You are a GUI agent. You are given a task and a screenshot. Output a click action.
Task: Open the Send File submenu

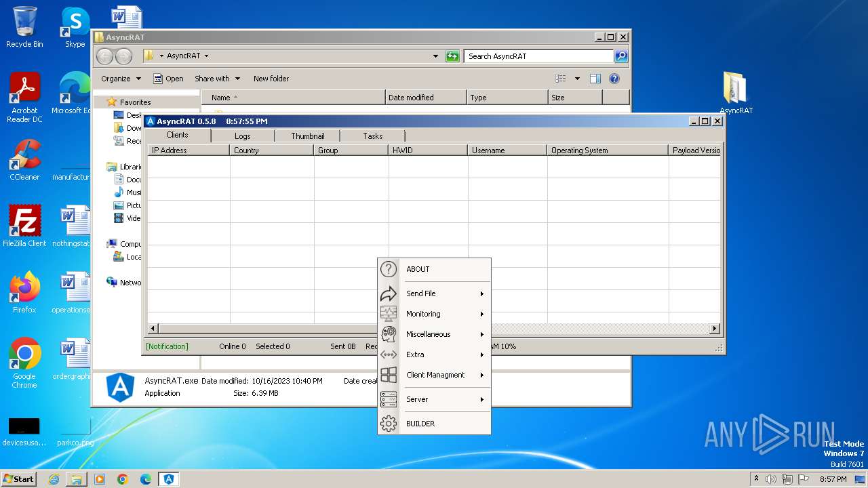coord(434,293)
